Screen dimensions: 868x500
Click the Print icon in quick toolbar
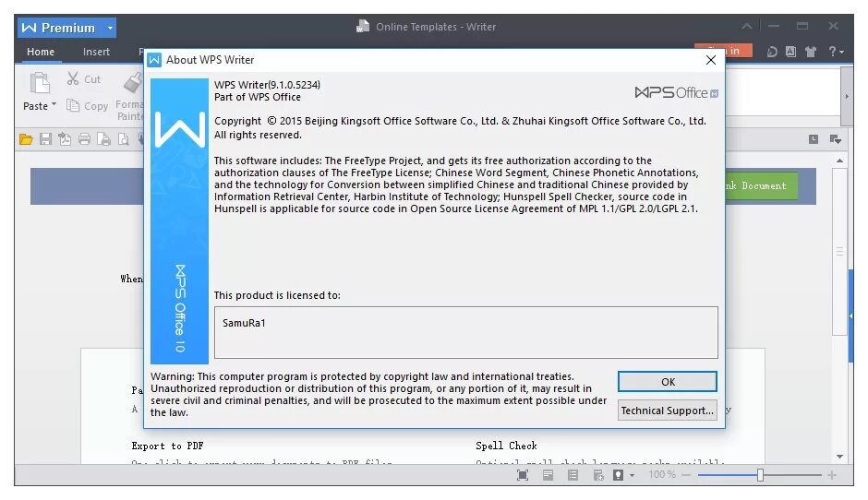84,139
